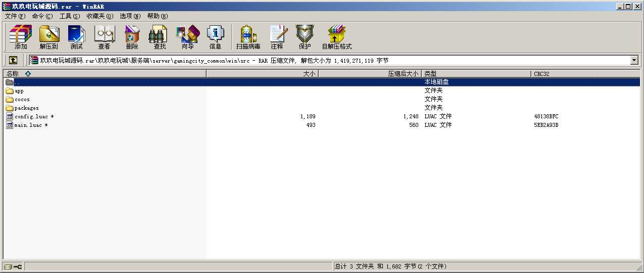This screenshot has height=273, width=644.
Task: Click the 扫描病毒 (Virus Scan) icon
Action: tap(248, 34)
